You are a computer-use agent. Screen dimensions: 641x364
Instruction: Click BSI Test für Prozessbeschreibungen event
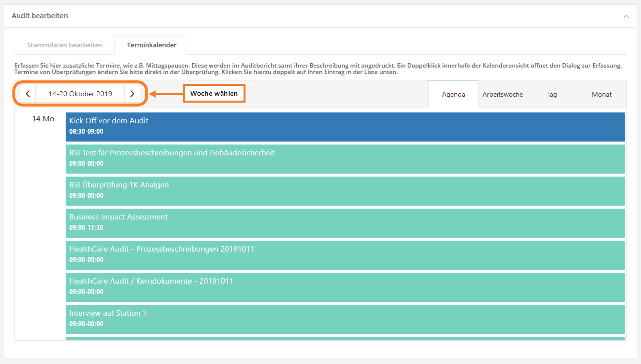345,159
